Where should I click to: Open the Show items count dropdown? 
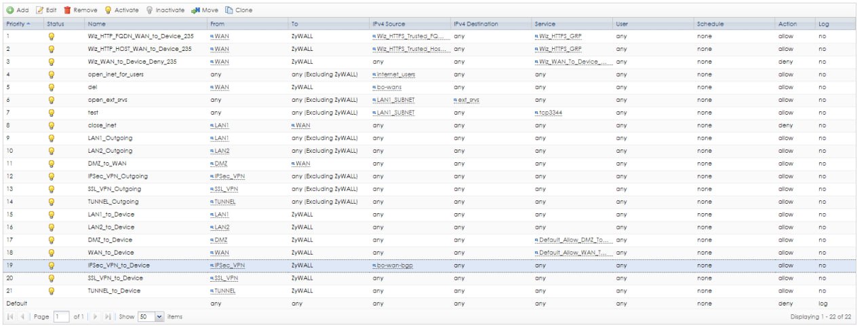point(160,316)
